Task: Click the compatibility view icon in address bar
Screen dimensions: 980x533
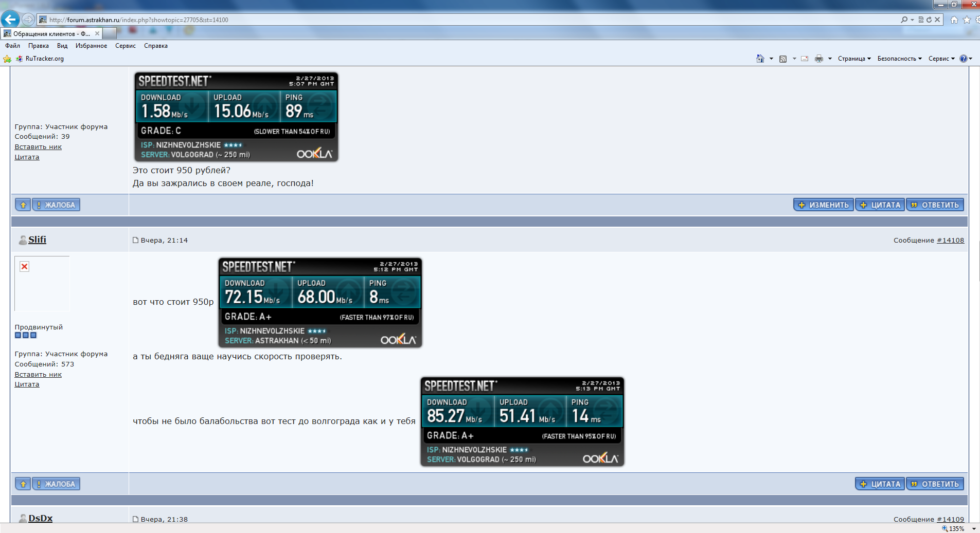Action: (x=921, y=20)
